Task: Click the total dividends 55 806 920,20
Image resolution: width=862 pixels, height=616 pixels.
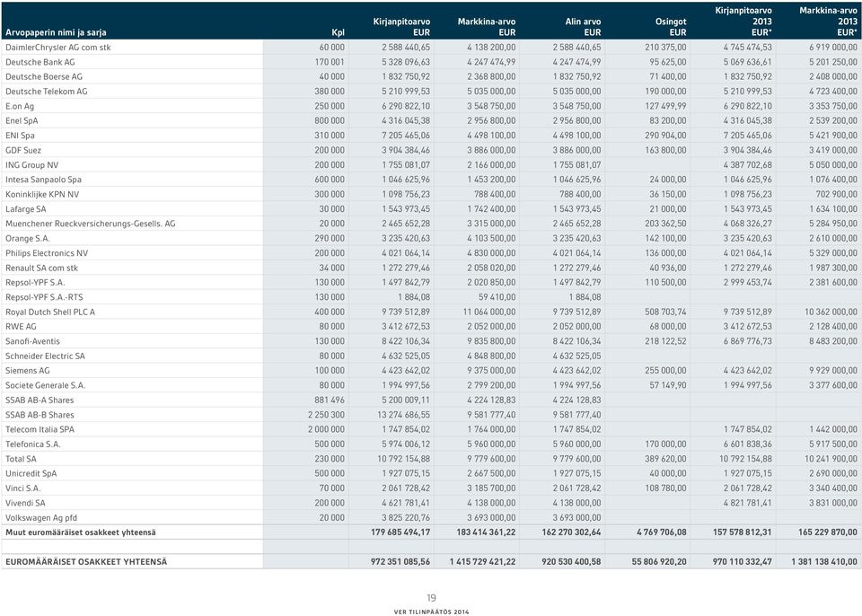Action: (659, 562)
